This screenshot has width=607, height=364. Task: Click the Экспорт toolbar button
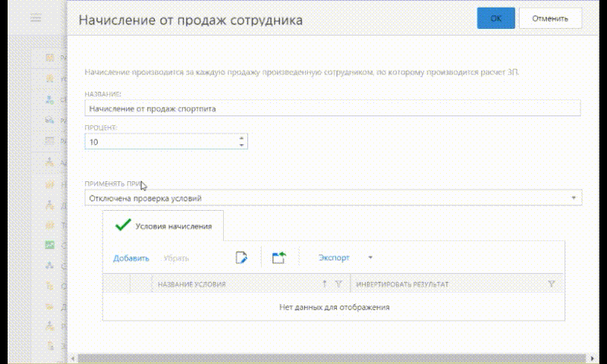point(334,258)
